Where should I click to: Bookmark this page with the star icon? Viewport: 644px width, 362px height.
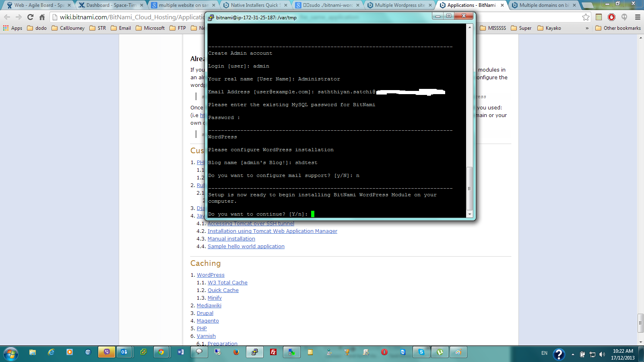pyautogui.click(x=586, y=17)
